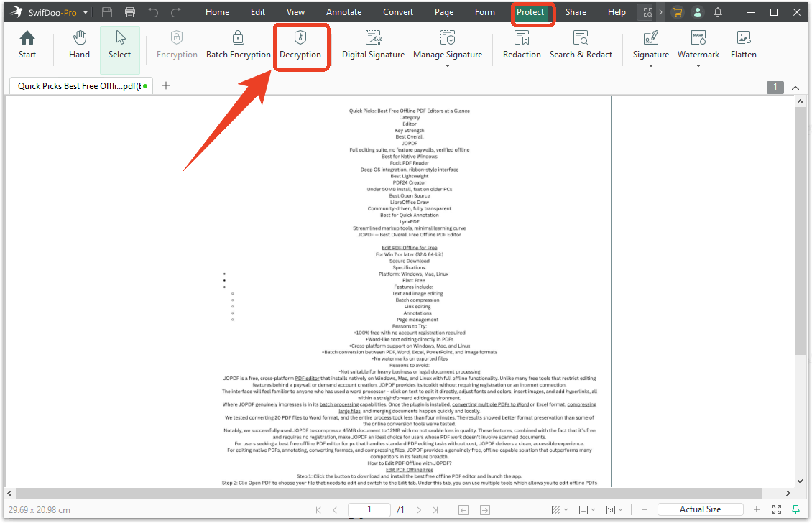This screenshot has width=812, height=523.
Task: Open the Annotate tab
Action: (344, 12)
